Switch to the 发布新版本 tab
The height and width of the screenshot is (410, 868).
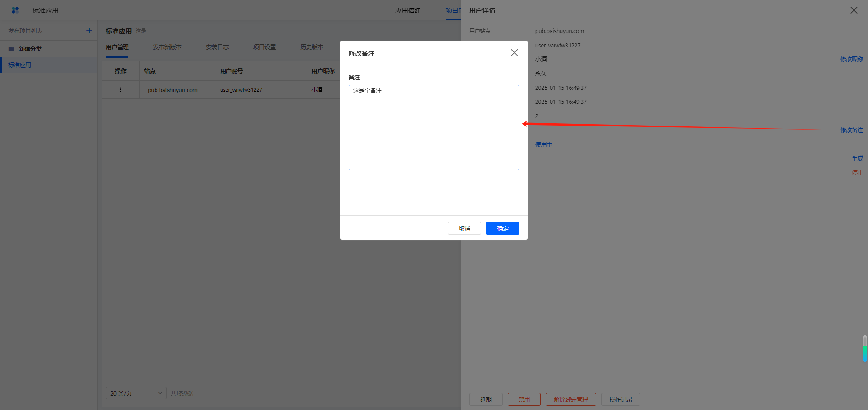click(x=167, y=47)
